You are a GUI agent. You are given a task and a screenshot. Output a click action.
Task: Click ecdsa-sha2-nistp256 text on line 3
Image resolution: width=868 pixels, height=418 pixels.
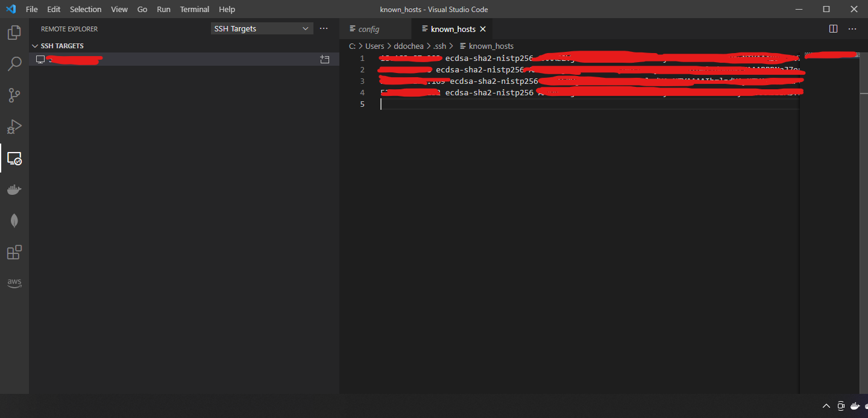[494, 81]
